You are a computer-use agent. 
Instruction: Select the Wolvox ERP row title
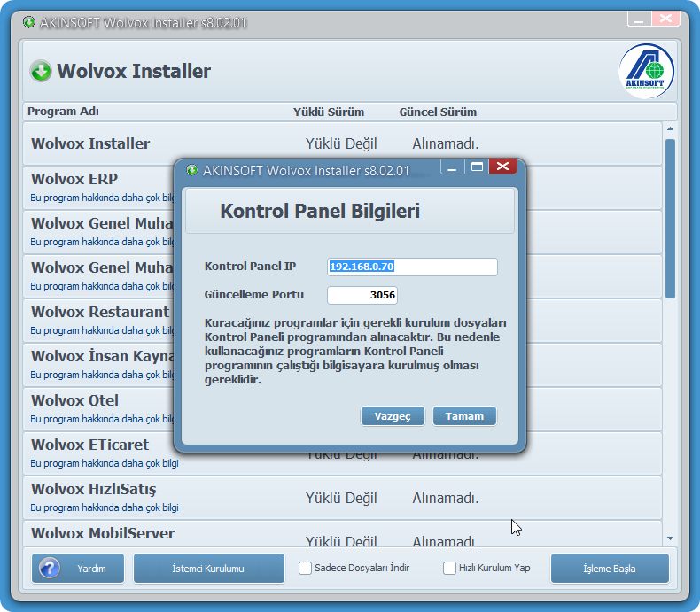pyautogui.click(x=74, y=179)
